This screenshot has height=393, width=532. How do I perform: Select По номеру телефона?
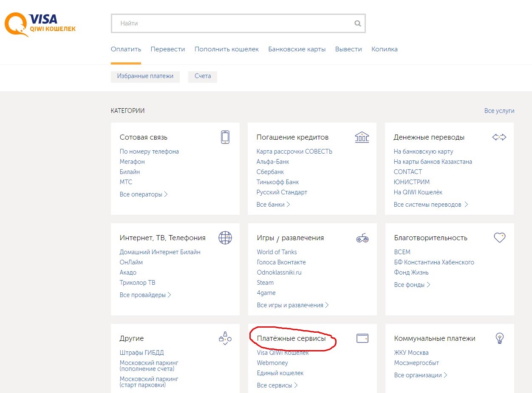point(149,152)
